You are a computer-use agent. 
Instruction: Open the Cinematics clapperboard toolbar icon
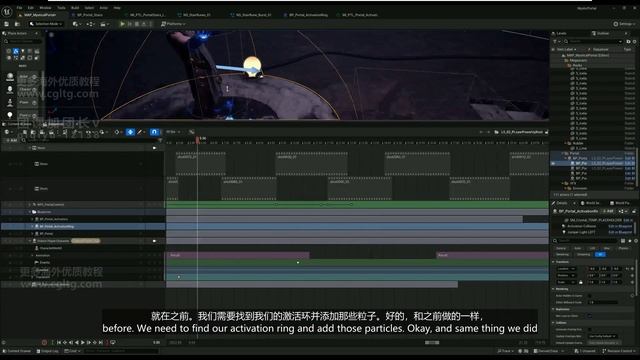104,24
